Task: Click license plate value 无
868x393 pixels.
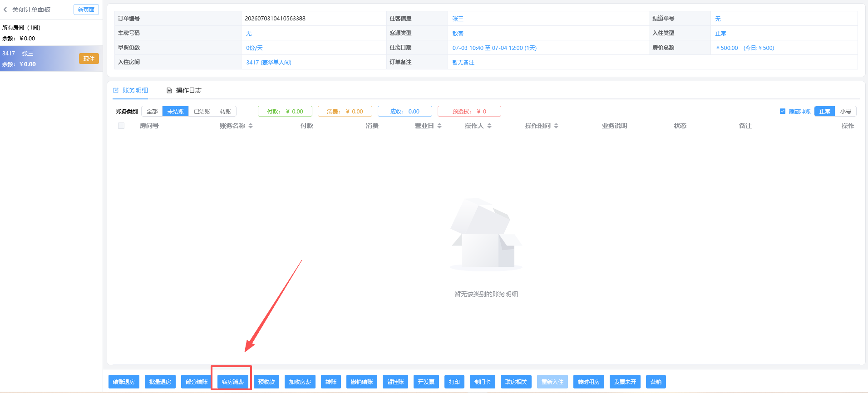Action: point(249,33)
